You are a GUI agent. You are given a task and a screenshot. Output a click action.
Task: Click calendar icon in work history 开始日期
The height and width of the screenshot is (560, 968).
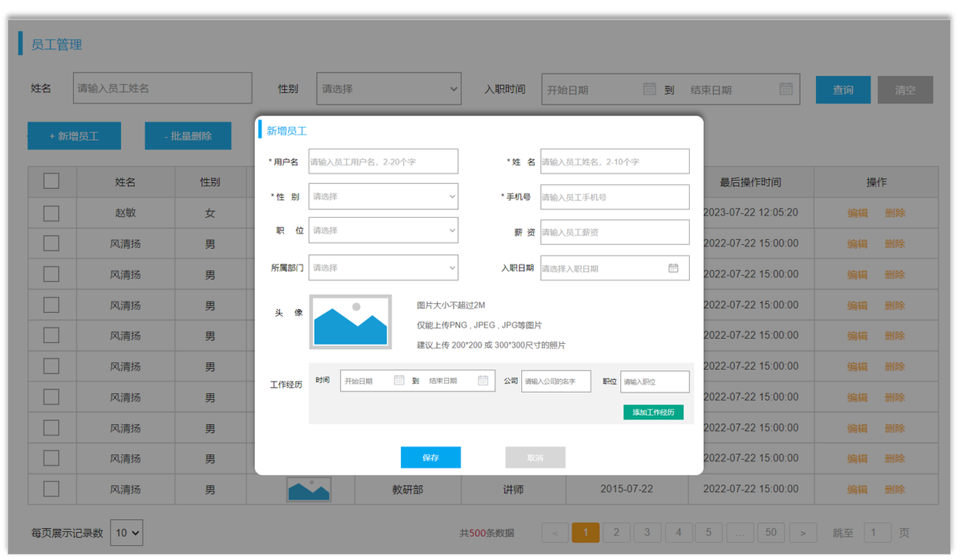tap(399, 381)
